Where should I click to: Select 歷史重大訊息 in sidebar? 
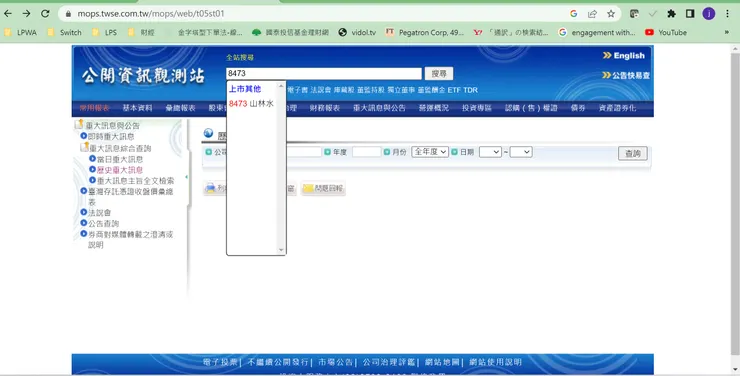[x=120, y=170]
